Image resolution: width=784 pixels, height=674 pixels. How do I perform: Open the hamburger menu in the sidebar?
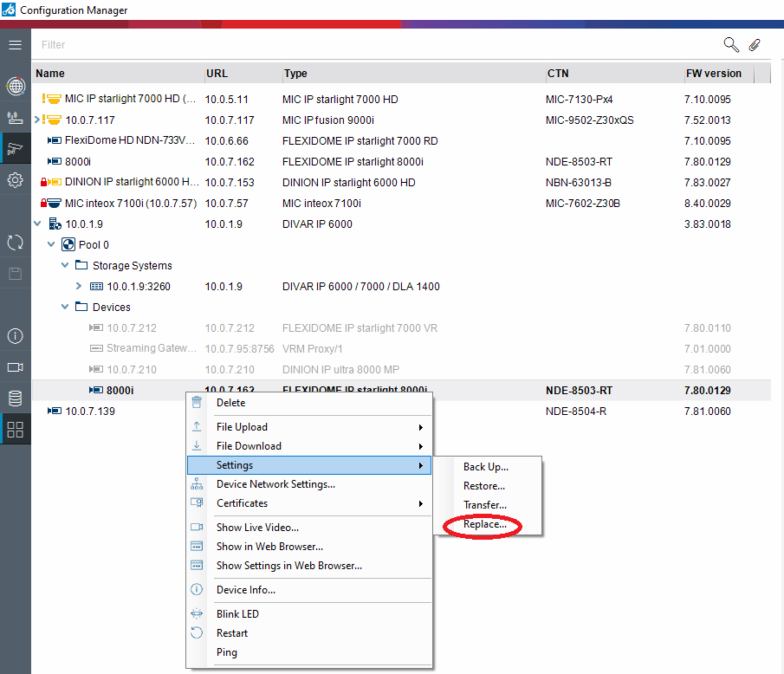click(x=15, y=44)
